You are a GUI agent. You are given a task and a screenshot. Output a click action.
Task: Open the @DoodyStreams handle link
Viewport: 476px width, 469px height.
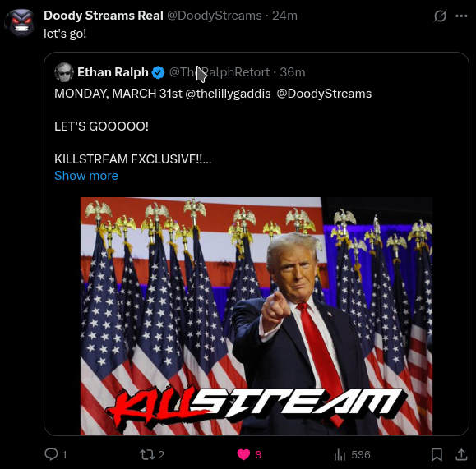pyautogui.click(x=215, y=16)
